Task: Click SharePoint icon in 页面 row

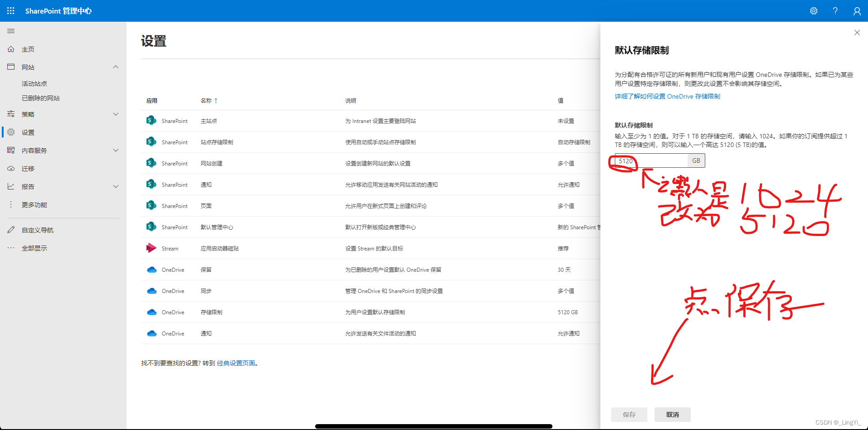Action: click(151, 206)
